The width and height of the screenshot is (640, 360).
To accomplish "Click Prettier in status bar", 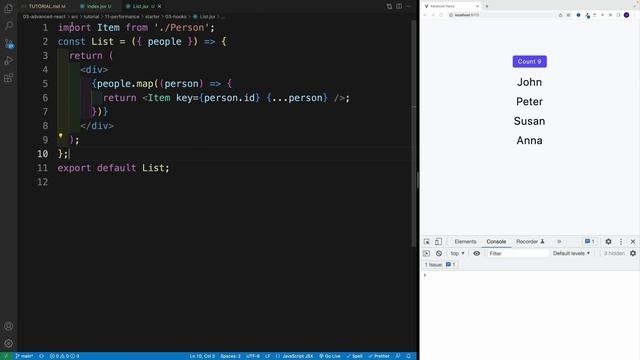I will 379,356.
